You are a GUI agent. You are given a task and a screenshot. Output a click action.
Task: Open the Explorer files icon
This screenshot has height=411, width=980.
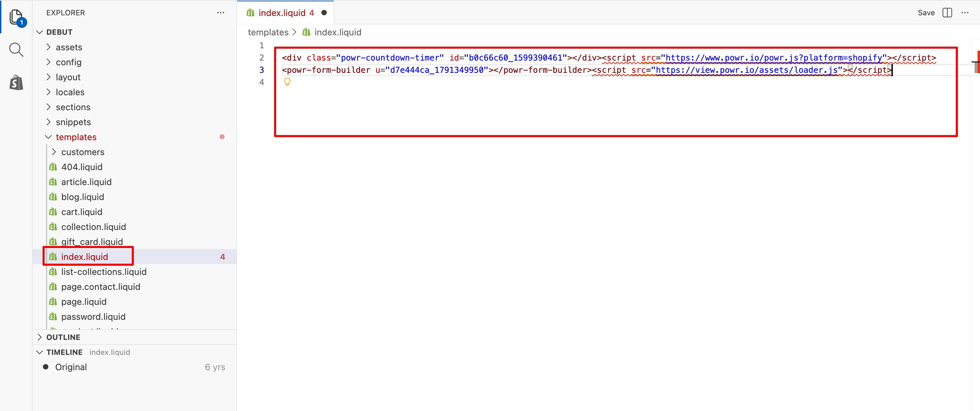[16, 17]
